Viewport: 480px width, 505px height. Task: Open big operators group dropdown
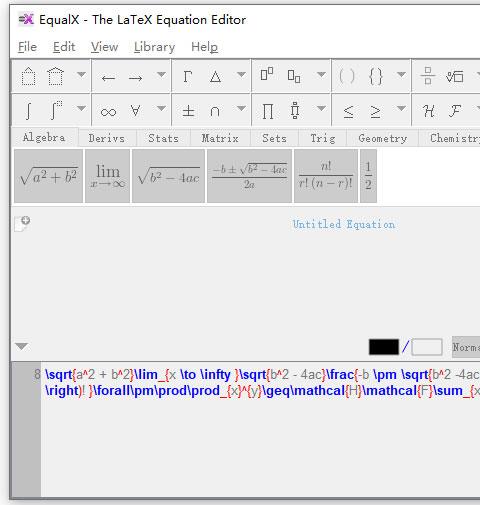[321, 108]
